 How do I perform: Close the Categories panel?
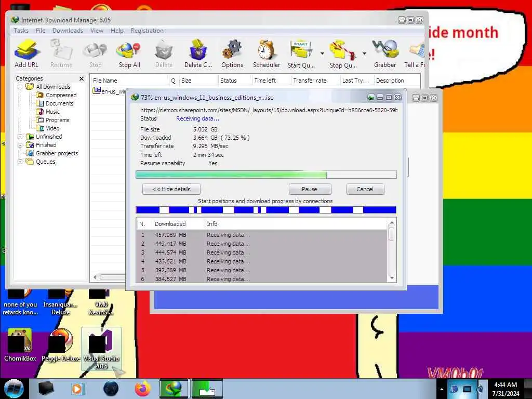click(x=82, y=79)
